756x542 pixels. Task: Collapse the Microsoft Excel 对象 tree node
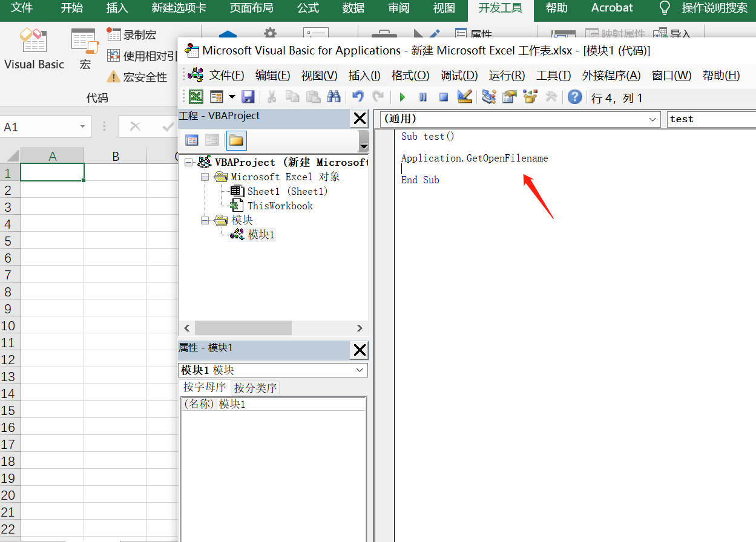pyautogui.click(x=205, y=178)
